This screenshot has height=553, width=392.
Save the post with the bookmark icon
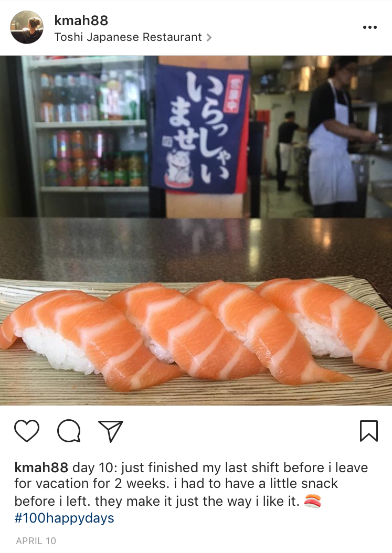point(369,431)
